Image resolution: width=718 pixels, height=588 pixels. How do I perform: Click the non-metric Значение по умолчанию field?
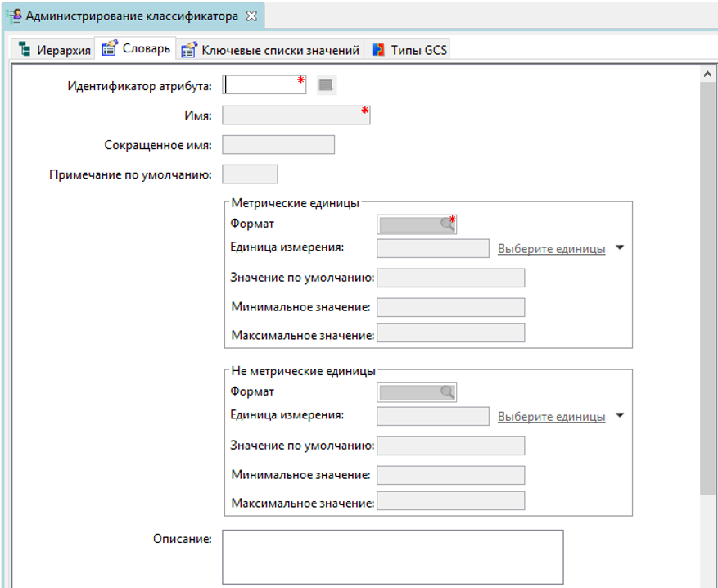point(451,446)
